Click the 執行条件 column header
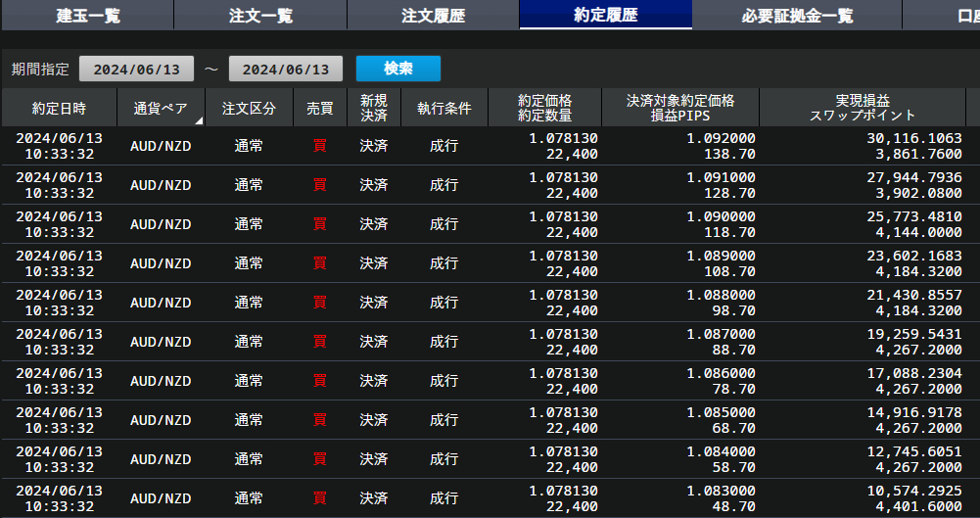 tap(443, 108)
